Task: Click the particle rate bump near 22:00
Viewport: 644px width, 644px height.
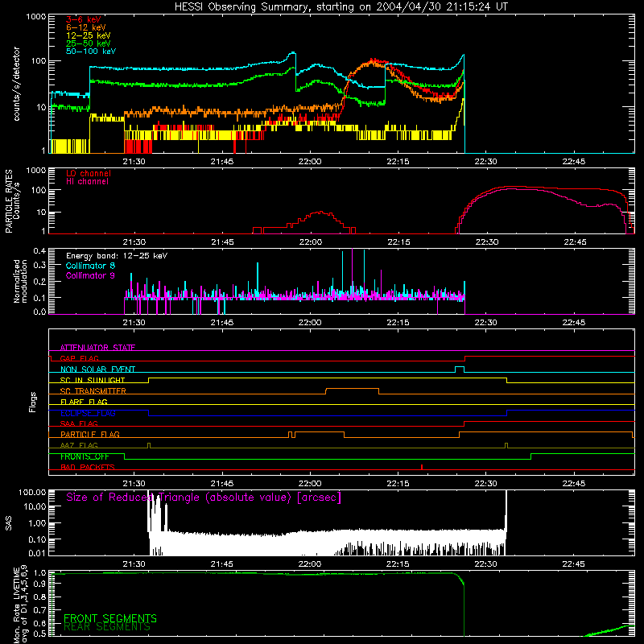Action: [x=320, y=213]
